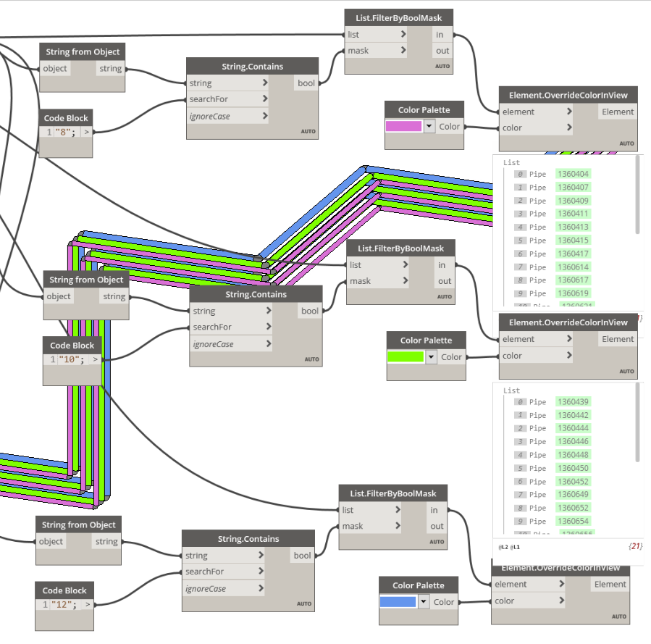Click the scrollbar of the upper pipe list
This screenshot has width=651, height=644.
pos(637,196)
